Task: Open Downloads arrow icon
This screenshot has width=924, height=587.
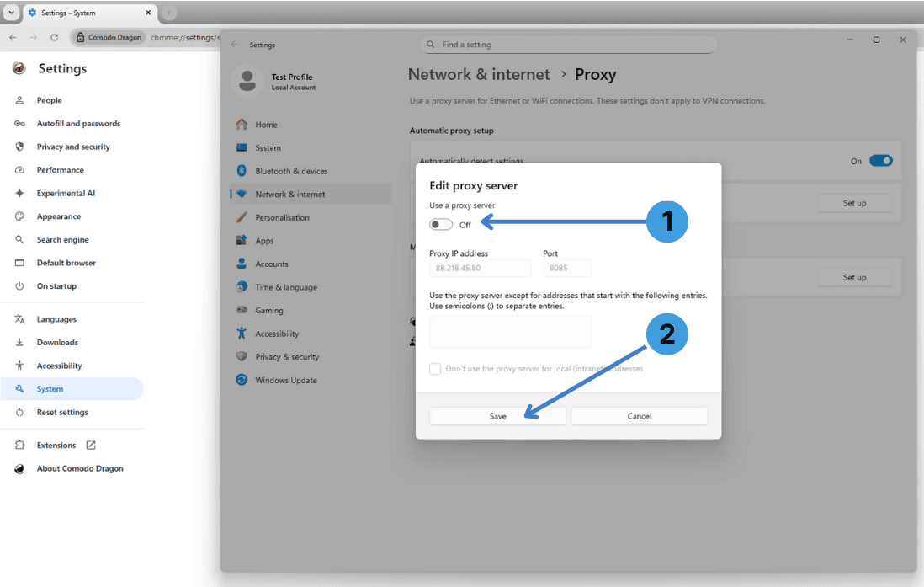Action: tap(19, 342)
